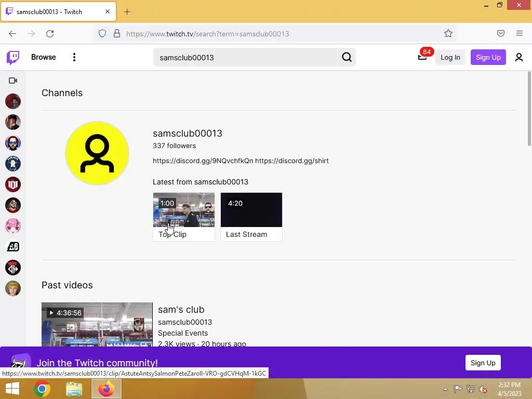The image size is (532, 399).
Task: Open the pink-haired anime avatar channel
Action: coord(13,226)
